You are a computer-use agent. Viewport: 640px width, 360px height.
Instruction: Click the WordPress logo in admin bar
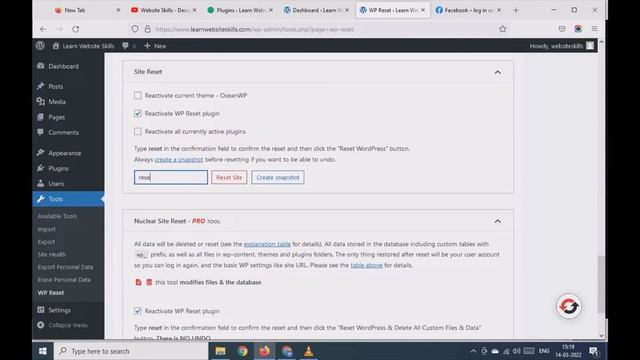pos(40,46)
